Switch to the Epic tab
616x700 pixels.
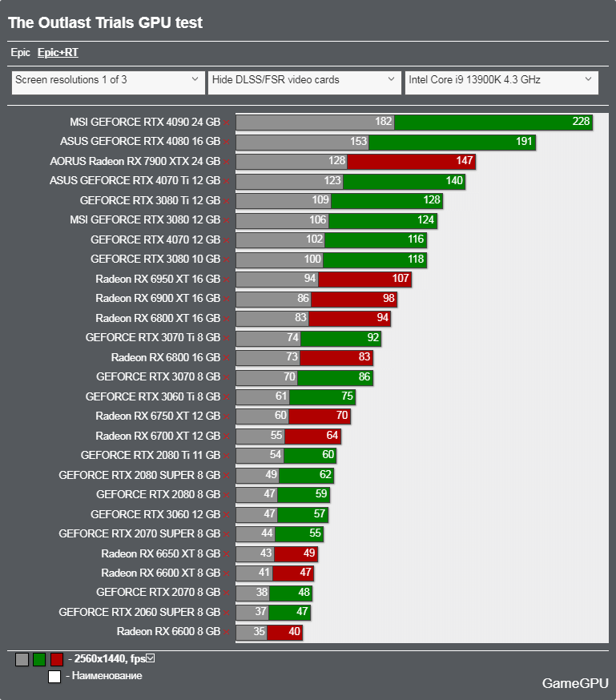(21, 53)
